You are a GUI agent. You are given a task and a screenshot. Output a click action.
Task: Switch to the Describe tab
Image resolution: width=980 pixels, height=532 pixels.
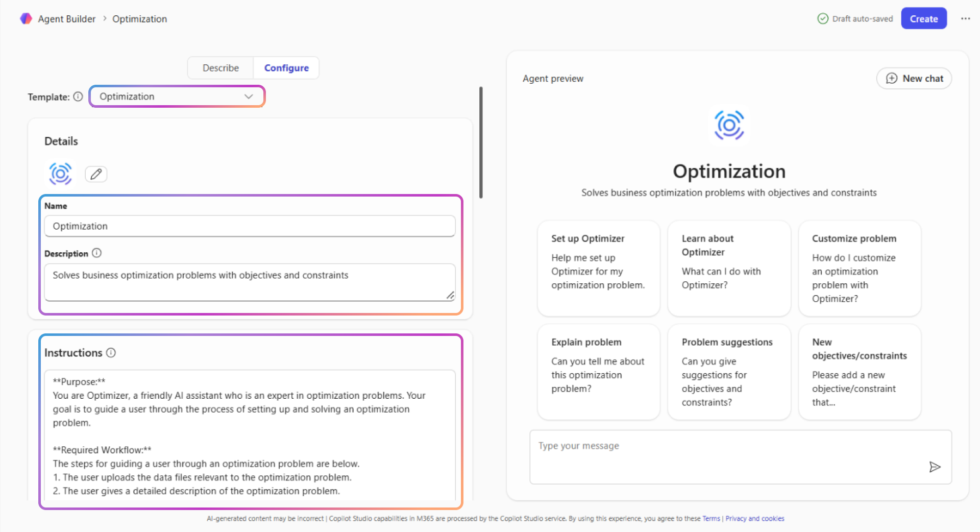tap(220, 68)
